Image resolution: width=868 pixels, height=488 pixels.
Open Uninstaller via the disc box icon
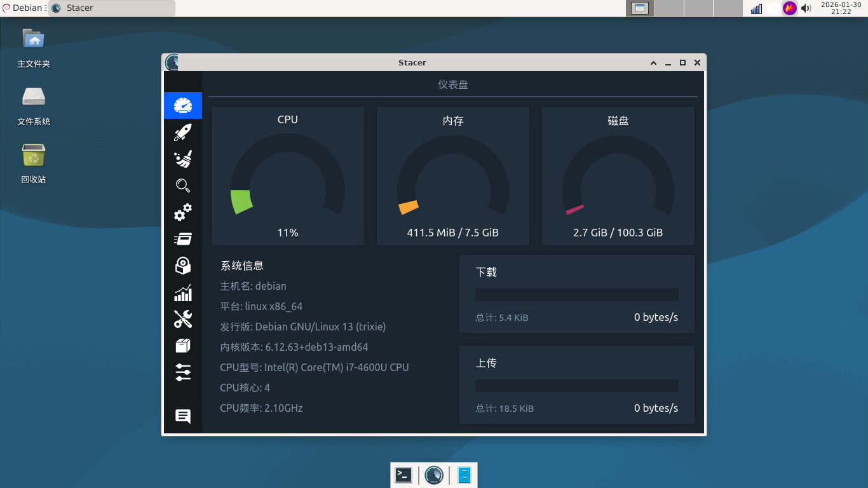coord(183,266)
